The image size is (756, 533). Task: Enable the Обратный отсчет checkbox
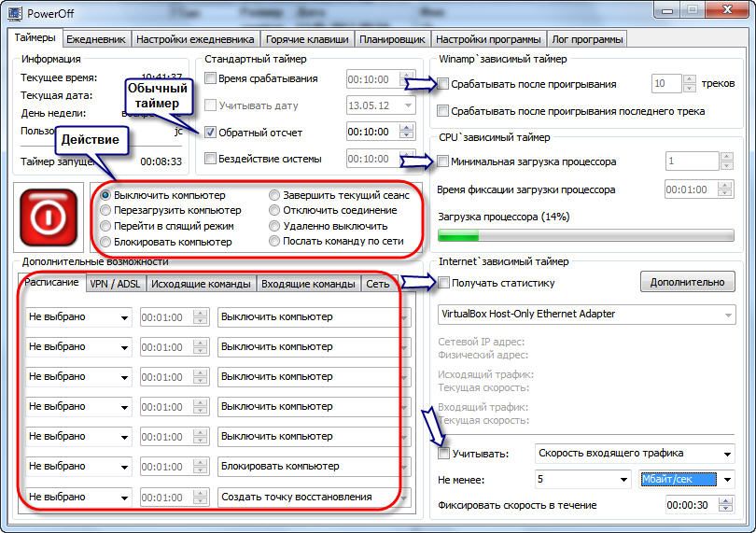pos(210,132)
